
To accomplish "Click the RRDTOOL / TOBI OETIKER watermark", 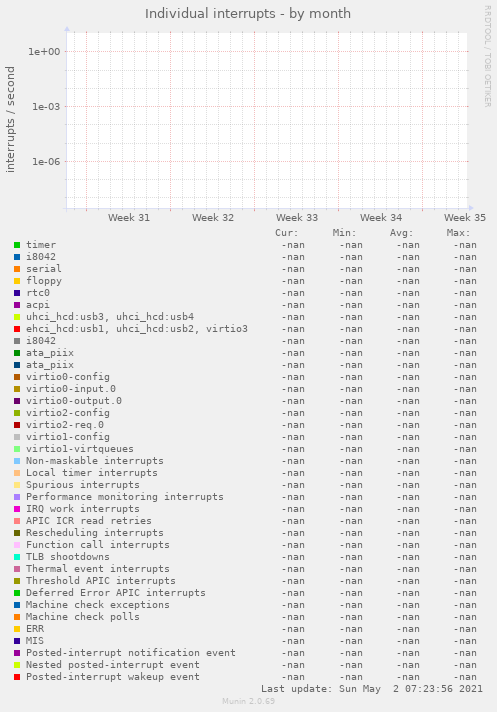I will [487, 56].
